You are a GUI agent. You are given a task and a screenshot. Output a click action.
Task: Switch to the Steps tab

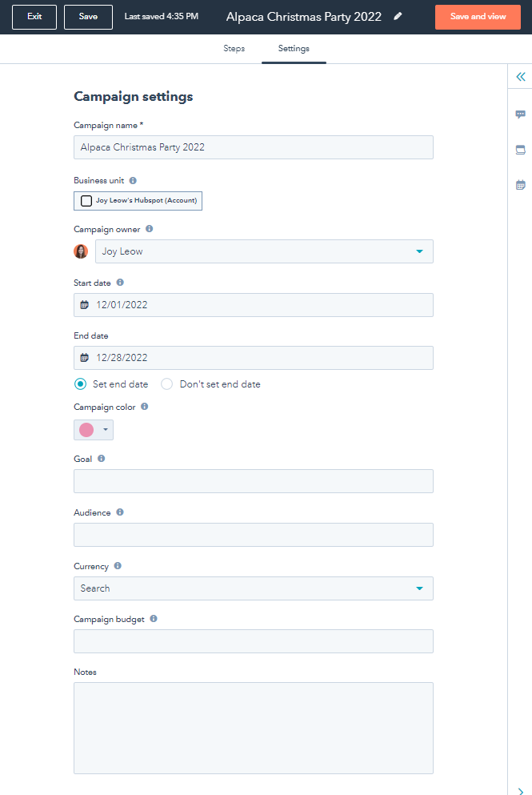click(x=234, y=49)
